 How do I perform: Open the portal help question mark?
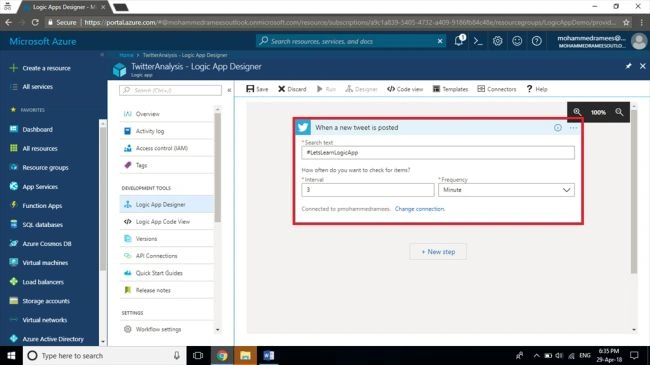[x=536, y=41]
